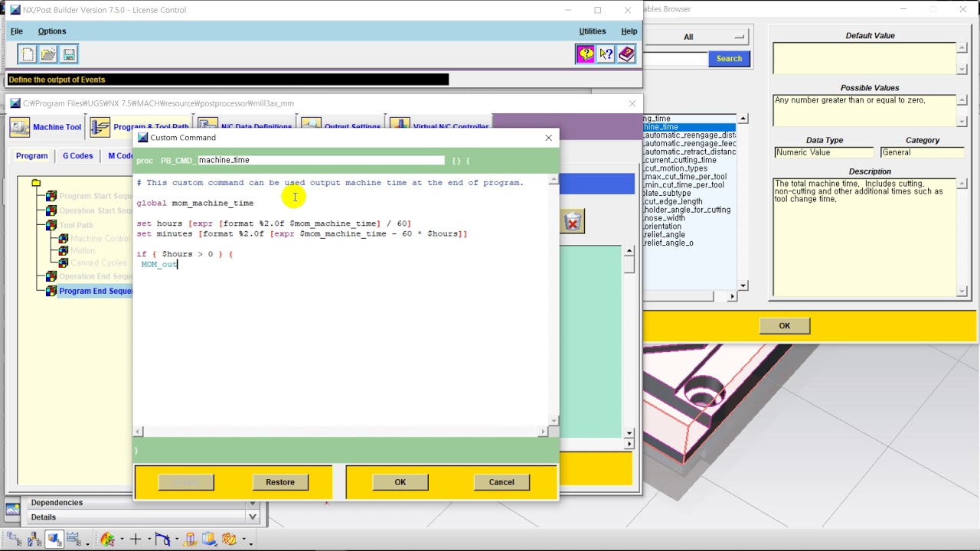This screenshot has height=551, width=980.
Task: Click the landscape picture icon beside Dependencies
Action: (x=13, y=509)
